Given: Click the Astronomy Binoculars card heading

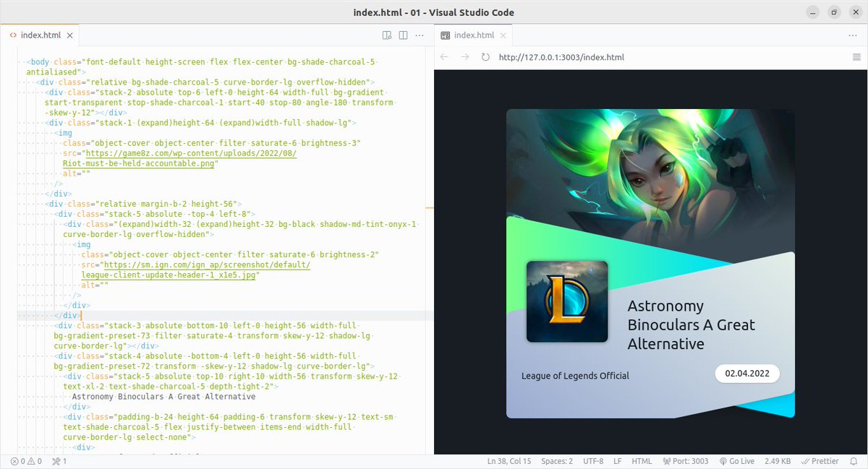Looking at the screenshot, I should (x=691, y=324).
